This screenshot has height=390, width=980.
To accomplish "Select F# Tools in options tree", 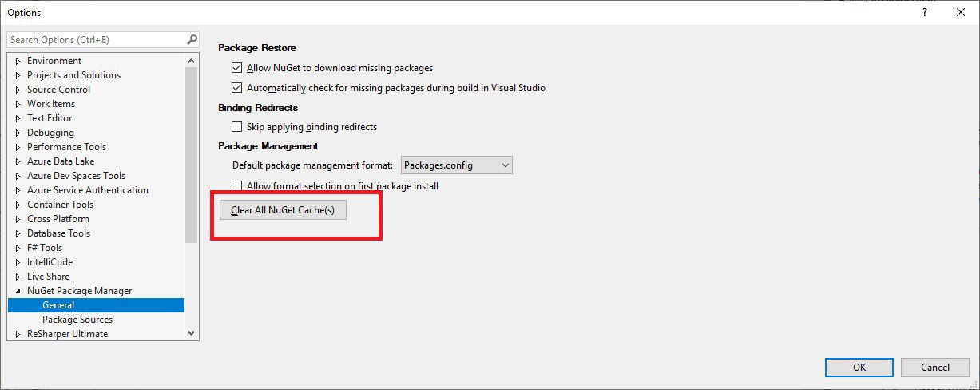I will click(45, 248).
